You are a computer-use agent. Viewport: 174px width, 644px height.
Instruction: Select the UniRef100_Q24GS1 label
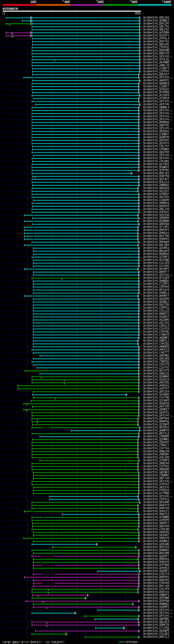click(x=156, y=412)
